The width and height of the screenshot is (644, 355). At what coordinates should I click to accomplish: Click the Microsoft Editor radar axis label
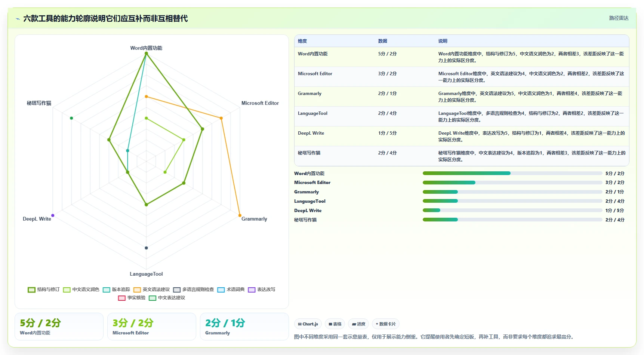[260, 103]
